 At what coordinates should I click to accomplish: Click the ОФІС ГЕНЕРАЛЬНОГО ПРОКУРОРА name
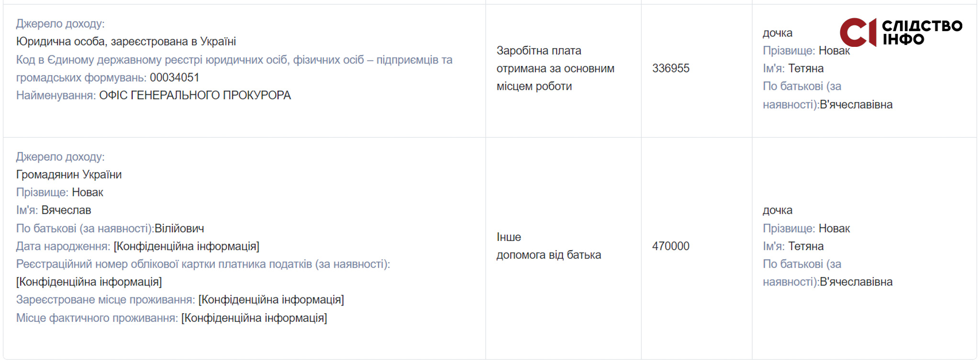pyautogui.click(x=195, y=95)
